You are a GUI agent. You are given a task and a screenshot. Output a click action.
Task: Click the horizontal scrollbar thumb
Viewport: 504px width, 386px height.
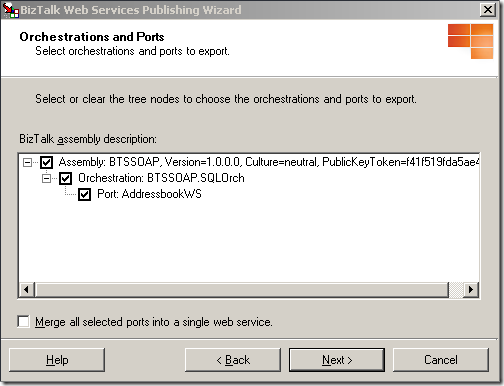pos(242,289)
